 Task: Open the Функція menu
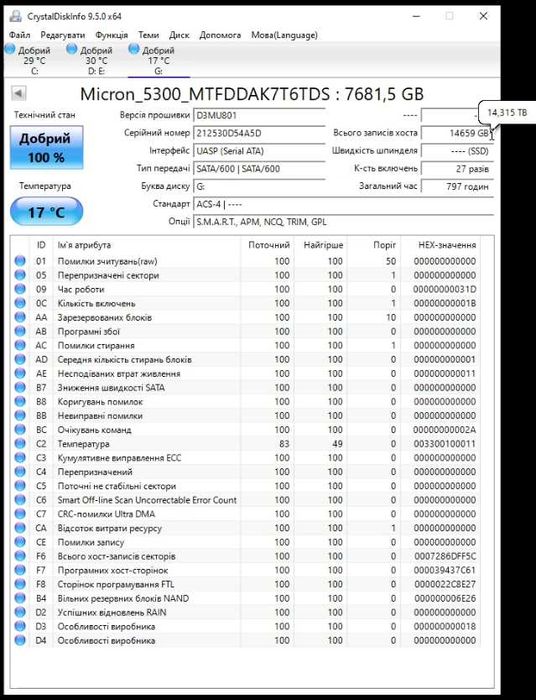pyautogui.click(x=112, y=35)
